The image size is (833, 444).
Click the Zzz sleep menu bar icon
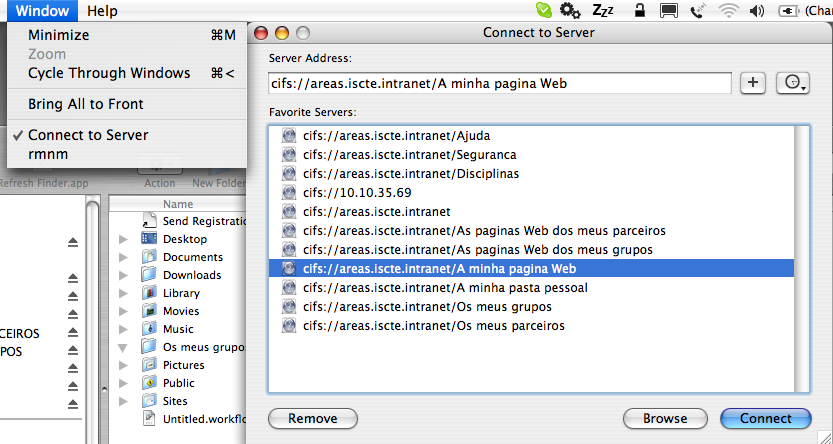603,10
